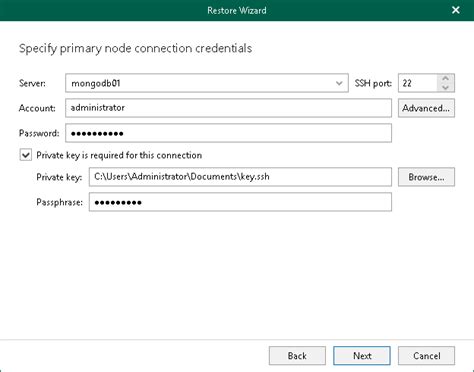Expand the Server dropdown list

pyautogui.click(x=339, y=83)
